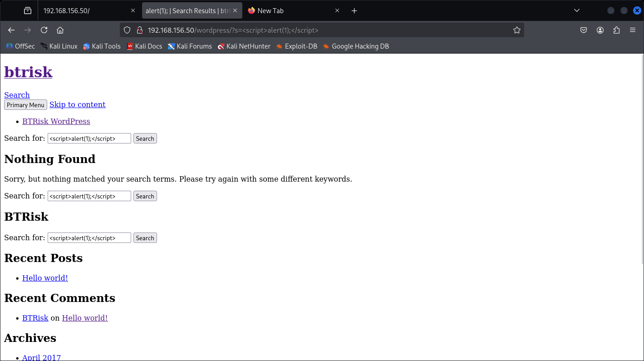Follow the Skip to content link
This screenshot has height=361, width=644.
(78, 104)
